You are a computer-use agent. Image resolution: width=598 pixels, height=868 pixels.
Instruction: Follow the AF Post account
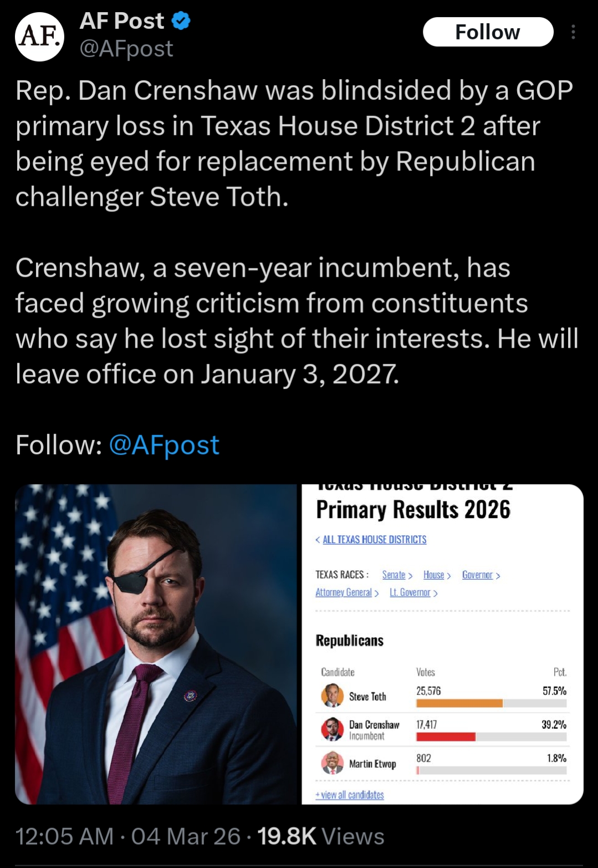click(x=488, y=32)
